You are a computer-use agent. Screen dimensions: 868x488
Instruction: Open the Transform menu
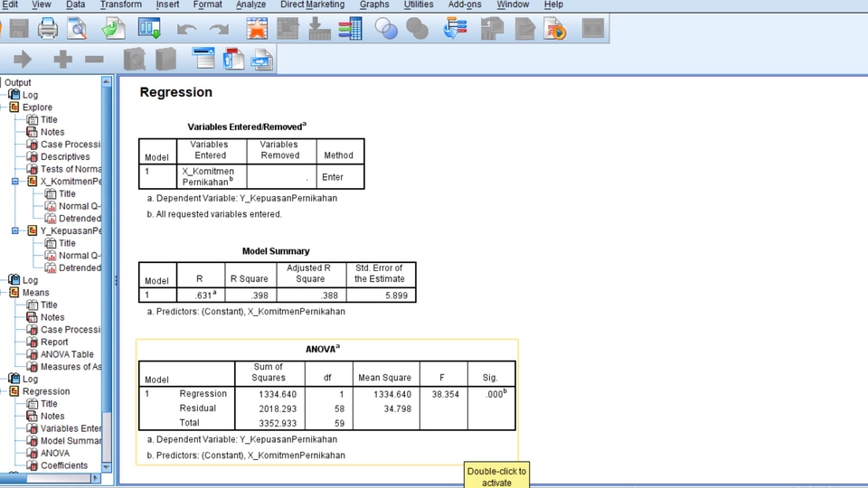pos(120,5)
